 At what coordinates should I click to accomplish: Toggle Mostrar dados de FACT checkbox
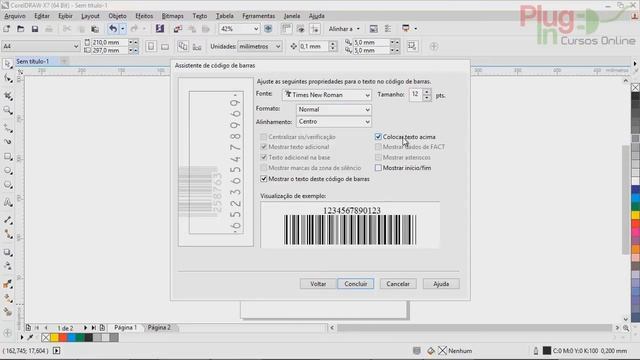[x=378, y=147]
